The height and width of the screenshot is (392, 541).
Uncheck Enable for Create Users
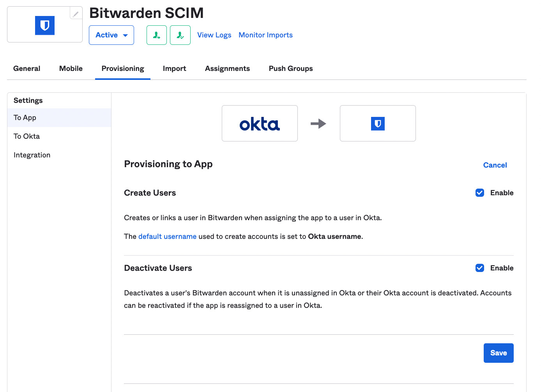pos(480,193)
